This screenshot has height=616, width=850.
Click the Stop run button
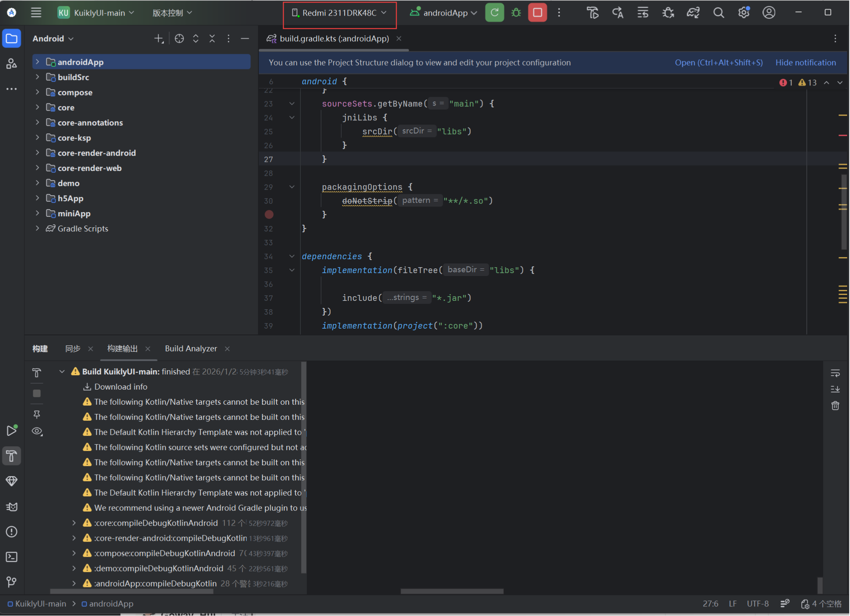537,13
